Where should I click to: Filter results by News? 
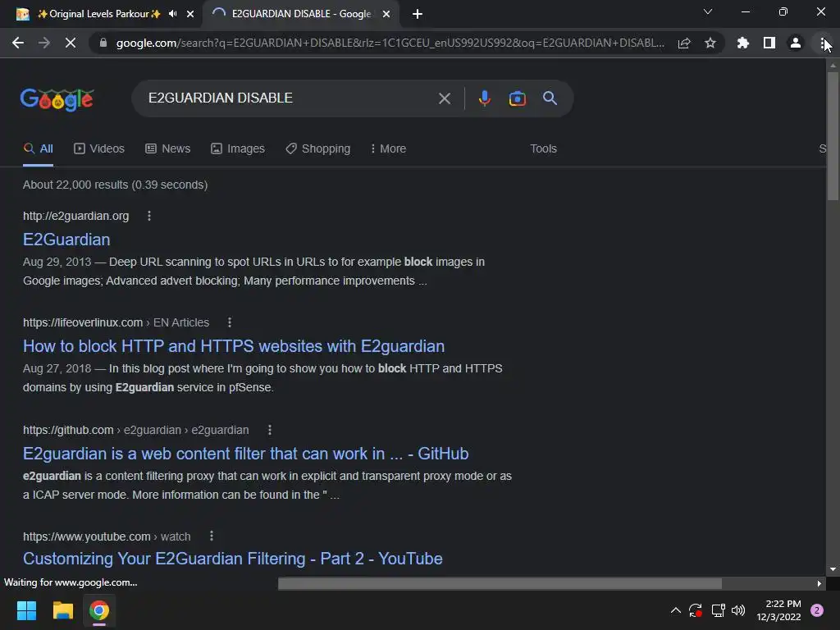[167, 149]
